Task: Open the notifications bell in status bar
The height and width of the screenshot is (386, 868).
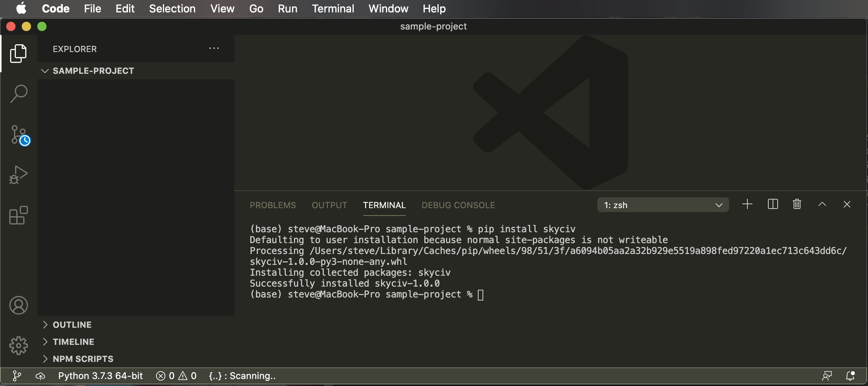Action: tap(850, 376)
